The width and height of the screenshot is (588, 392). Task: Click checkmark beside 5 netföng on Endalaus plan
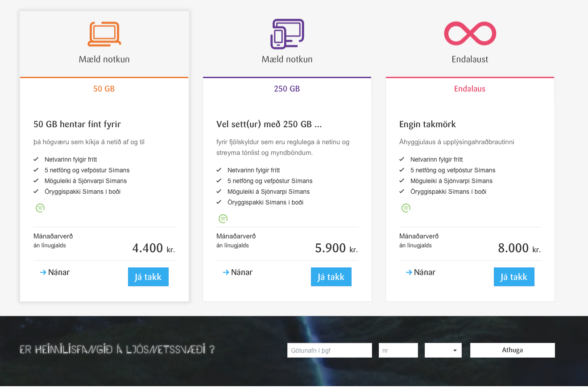tap(402, 170)
